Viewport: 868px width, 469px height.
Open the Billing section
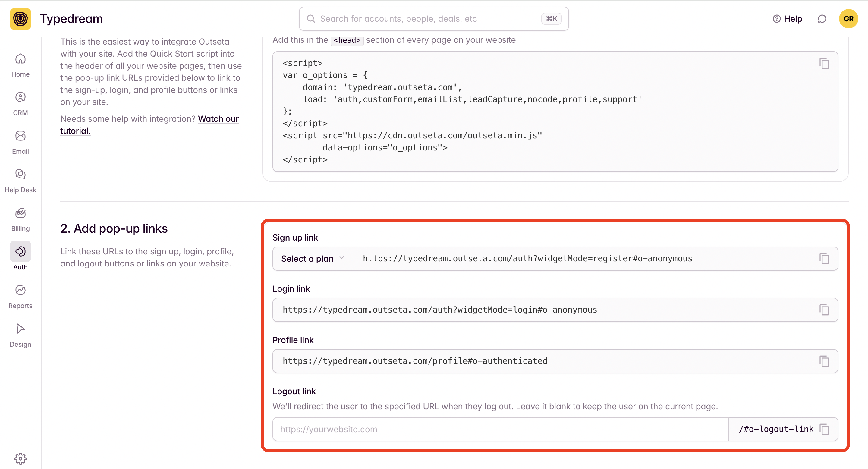click(x=20, y=220)
